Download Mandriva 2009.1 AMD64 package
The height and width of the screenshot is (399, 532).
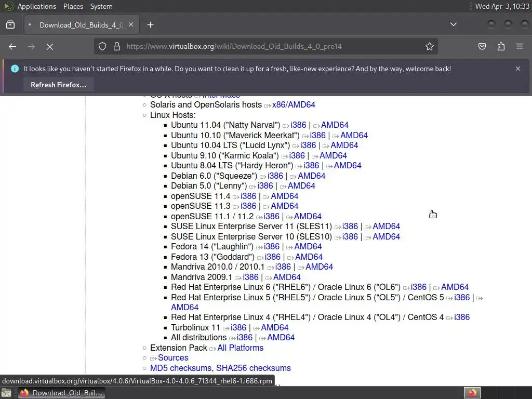point(287,277)
